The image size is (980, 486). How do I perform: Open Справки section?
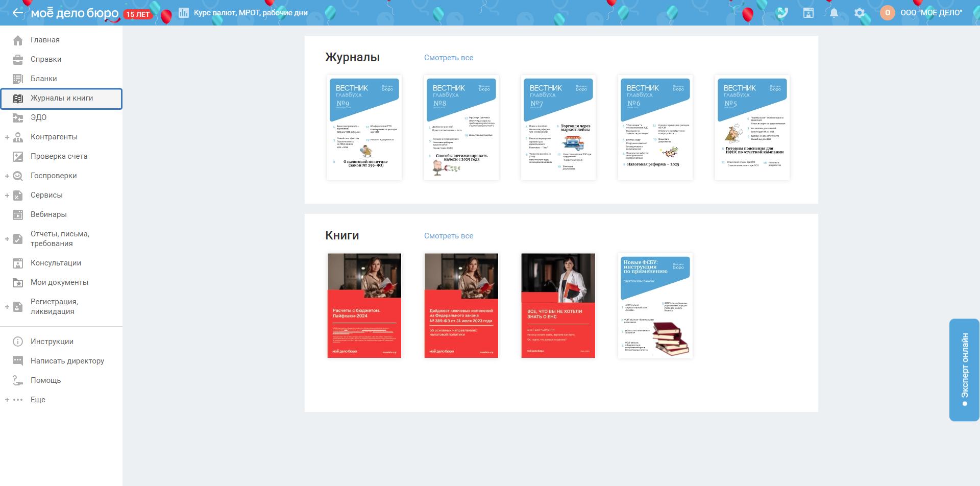(x=46, y=59)
